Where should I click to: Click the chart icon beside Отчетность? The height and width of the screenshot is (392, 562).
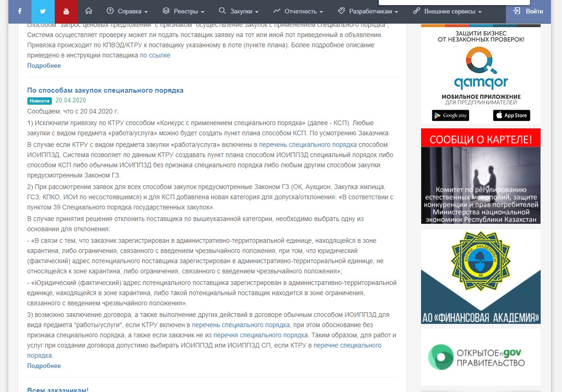[277, 11]
